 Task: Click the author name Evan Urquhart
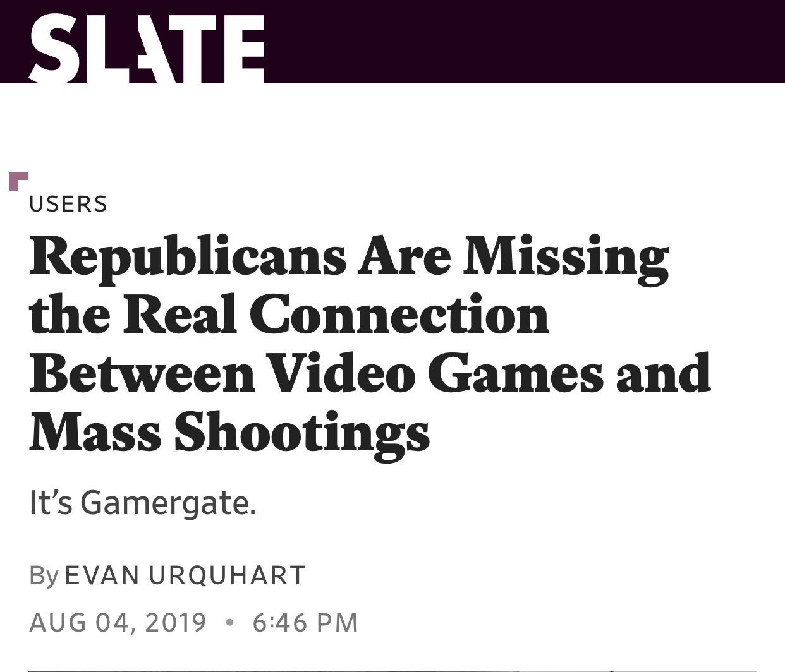click(x=185, y=575)
